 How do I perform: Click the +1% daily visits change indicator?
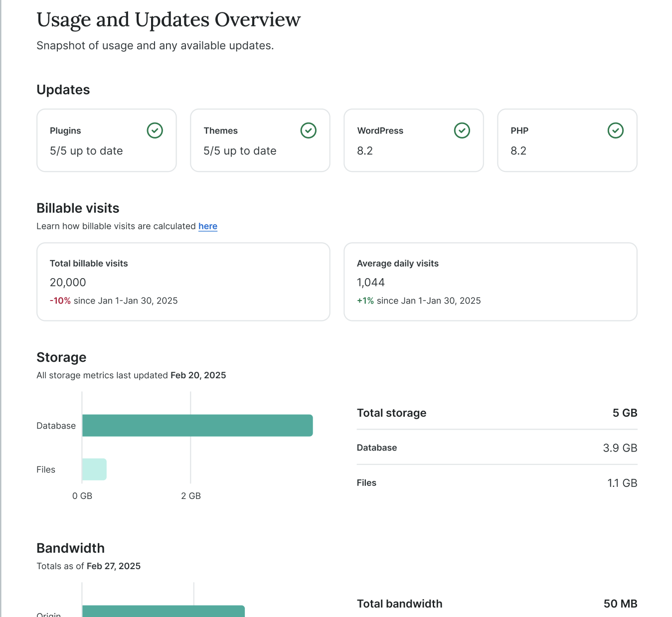[x=365, y=301]
